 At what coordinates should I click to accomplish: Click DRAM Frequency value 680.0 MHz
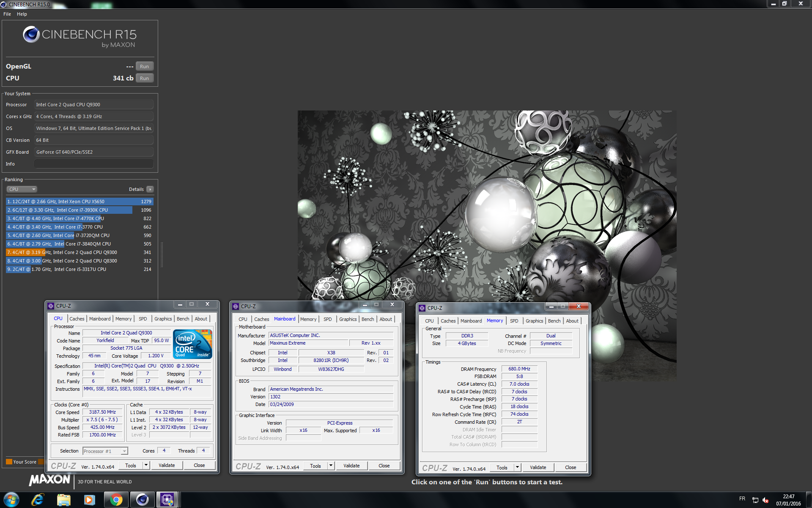519,369
